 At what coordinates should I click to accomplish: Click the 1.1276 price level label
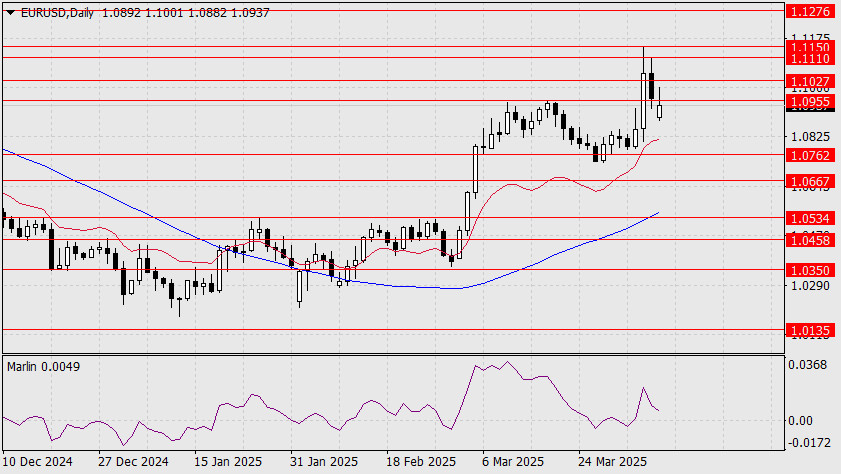click(x=810, y=11)
